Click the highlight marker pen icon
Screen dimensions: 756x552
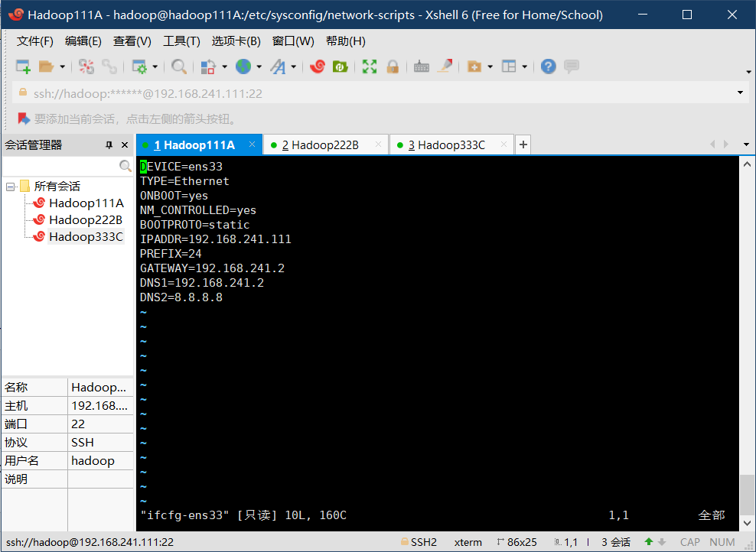(445, 67)
